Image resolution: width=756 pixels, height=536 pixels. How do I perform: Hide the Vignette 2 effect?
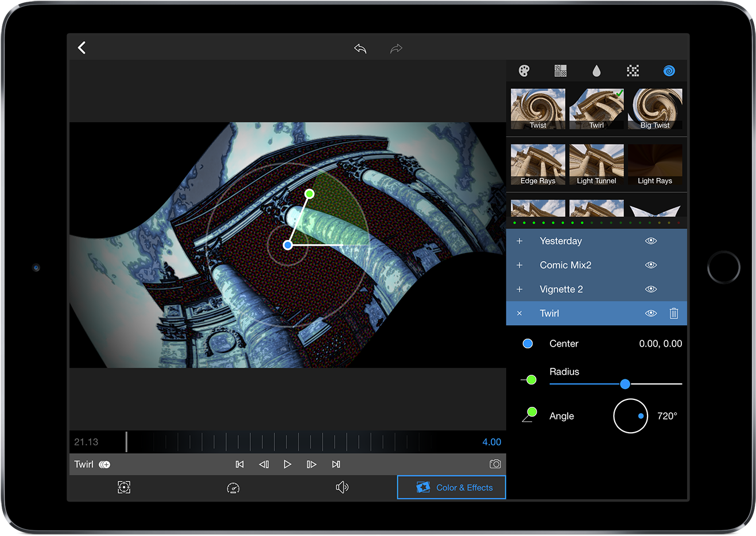click(x=650, y=289)
